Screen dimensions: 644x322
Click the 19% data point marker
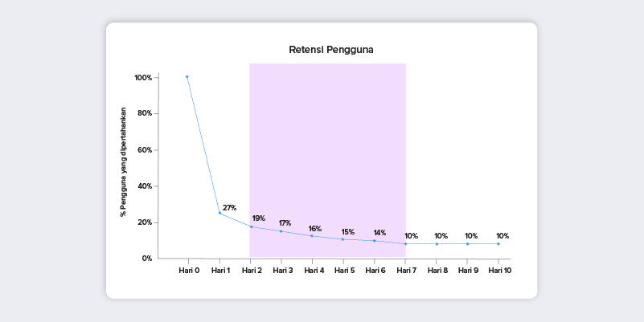pos(252,226)
